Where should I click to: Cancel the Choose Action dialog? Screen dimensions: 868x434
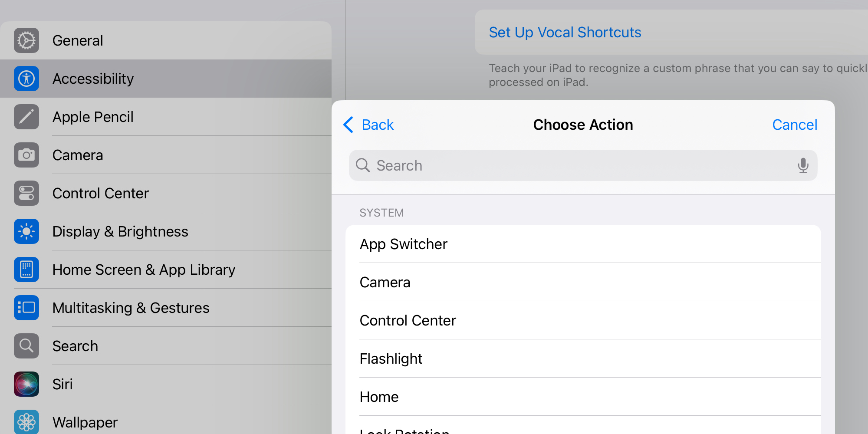tap(794, 125)
